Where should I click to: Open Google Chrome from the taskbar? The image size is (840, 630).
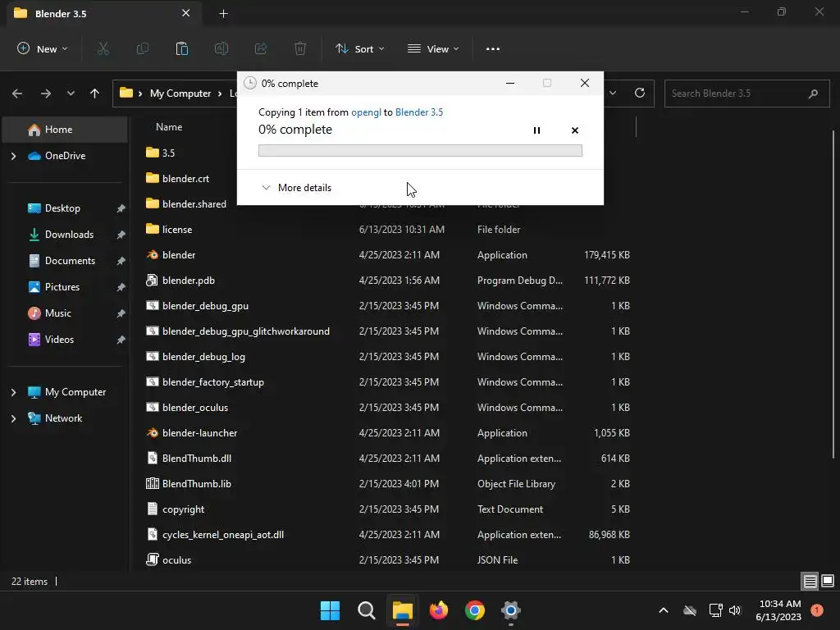pyautogui.click(x=475, y=610)
